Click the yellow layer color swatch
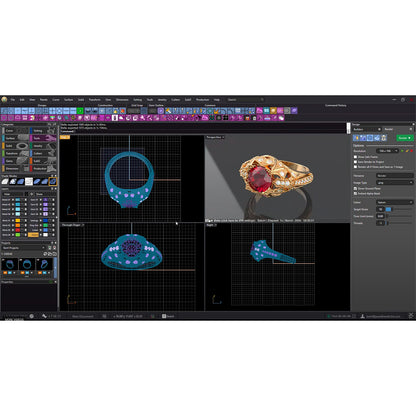The height and width of the screenshot is (416, 416). 18,220
